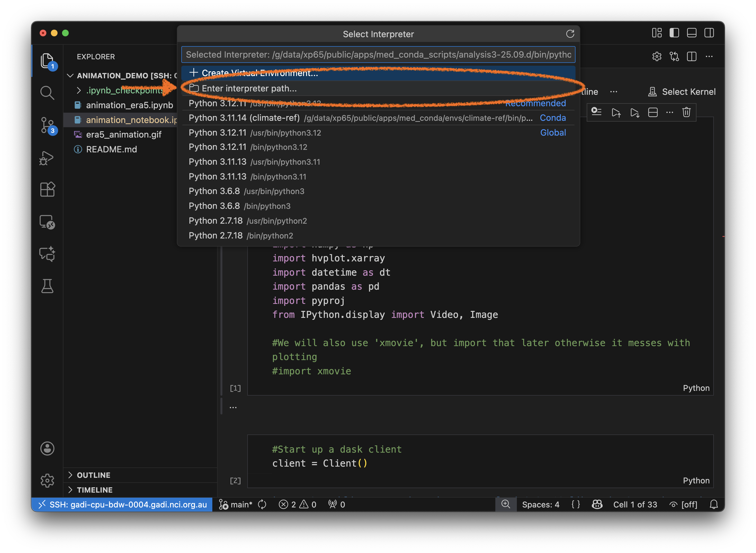Click the split cell icon
756x553 pixels.
[x=653, y=112]
